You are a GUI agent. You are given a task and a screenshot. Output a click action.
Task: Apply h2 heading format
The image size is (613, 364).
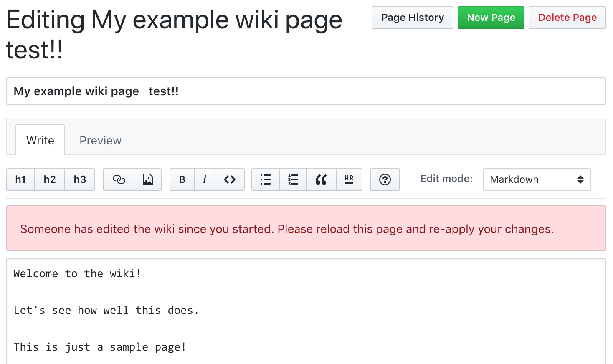(x=50, y=179)
